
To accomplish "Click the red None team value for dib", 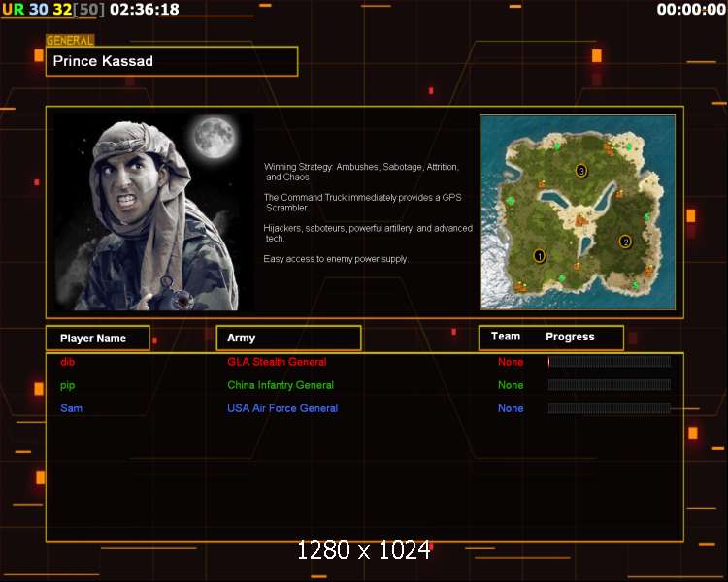I will click(x=511, y=362).
